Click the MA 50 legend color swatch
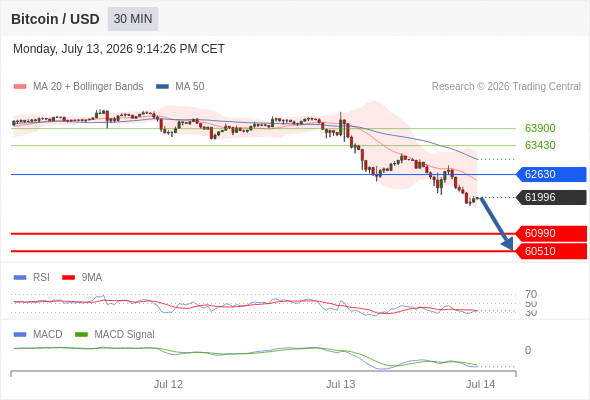Screen dimensions: 590x400 [163, 87]
